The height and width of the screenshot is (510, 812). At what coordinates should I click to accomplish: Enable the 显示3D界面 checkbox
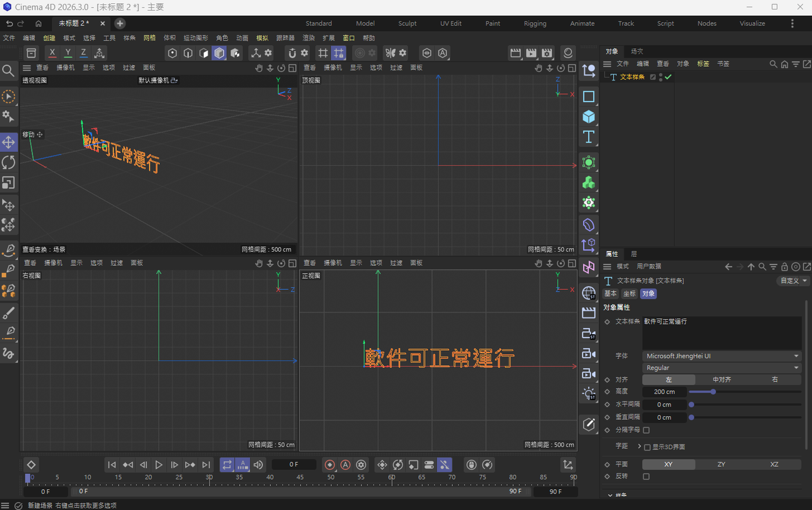[647, 447]
